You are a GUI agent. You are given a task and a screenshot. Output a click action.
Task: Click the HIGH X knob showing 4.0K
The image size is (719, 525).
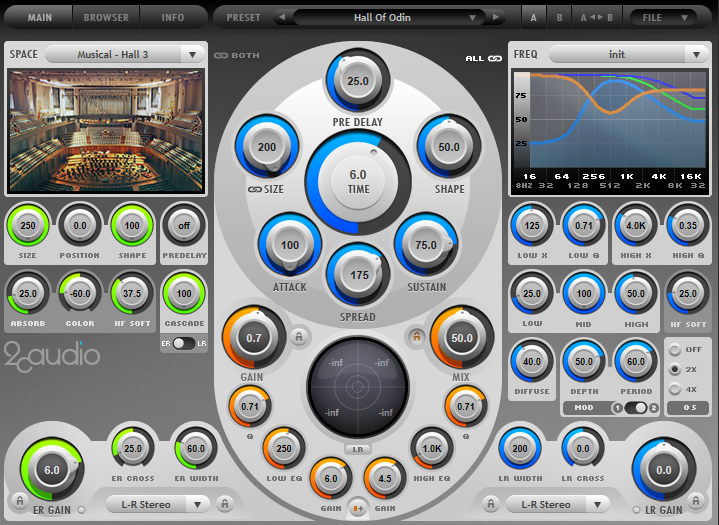click(636, 226)
